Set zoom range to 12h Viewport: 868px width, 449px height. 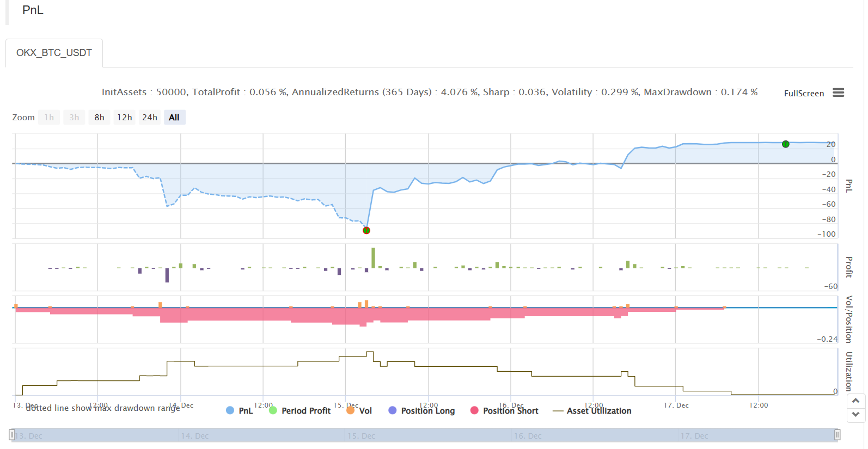tap(124, 117)
